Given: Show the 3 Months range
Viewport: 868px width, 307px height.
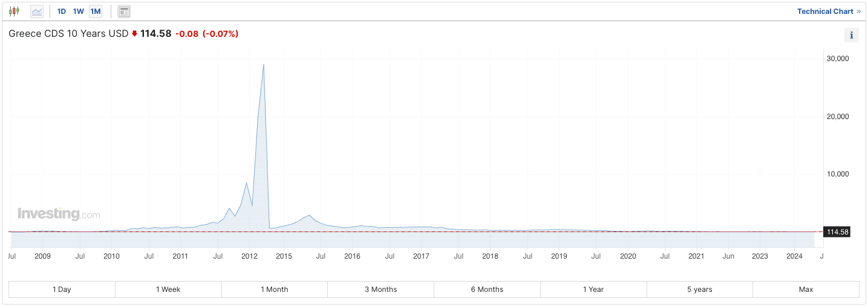Looking at the screenshot, I should tap(380, 289).
